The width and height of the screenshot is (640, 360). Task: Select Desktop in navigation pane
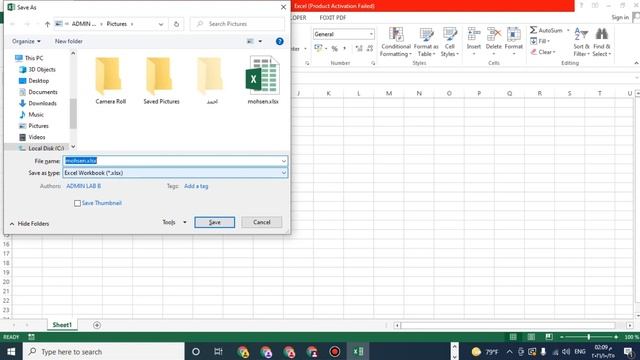tap(39, 81)
